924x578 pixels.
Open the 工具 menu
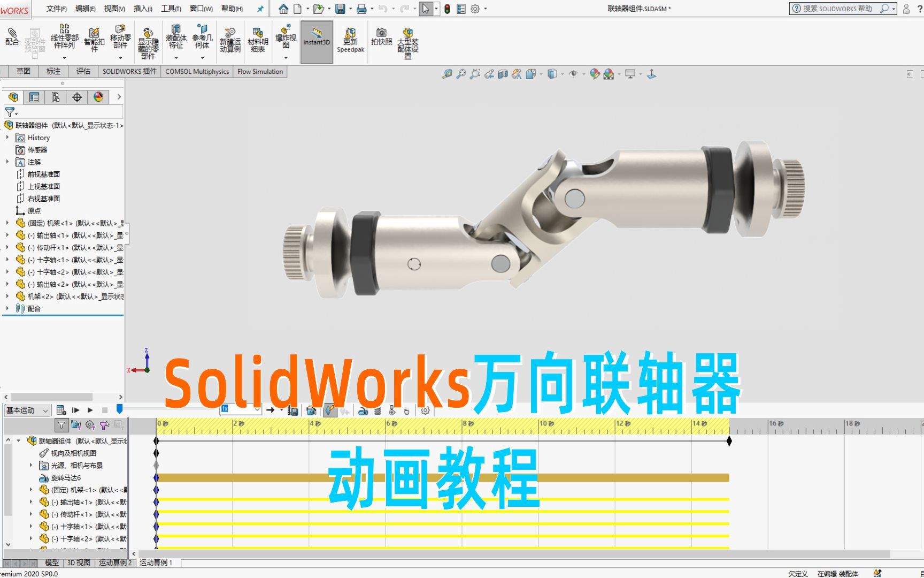pyautogui.click(x=171, y=9)
